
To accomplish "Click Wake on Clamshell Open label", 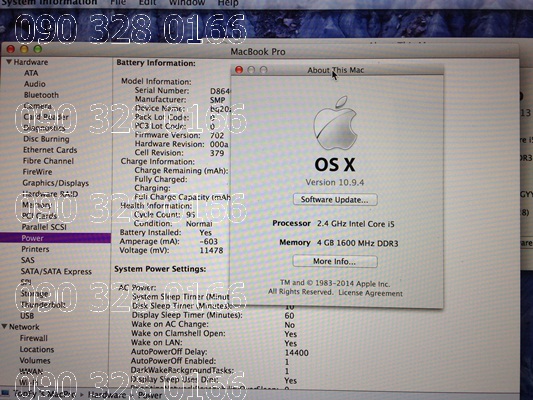I will click(x=178, y=333).
